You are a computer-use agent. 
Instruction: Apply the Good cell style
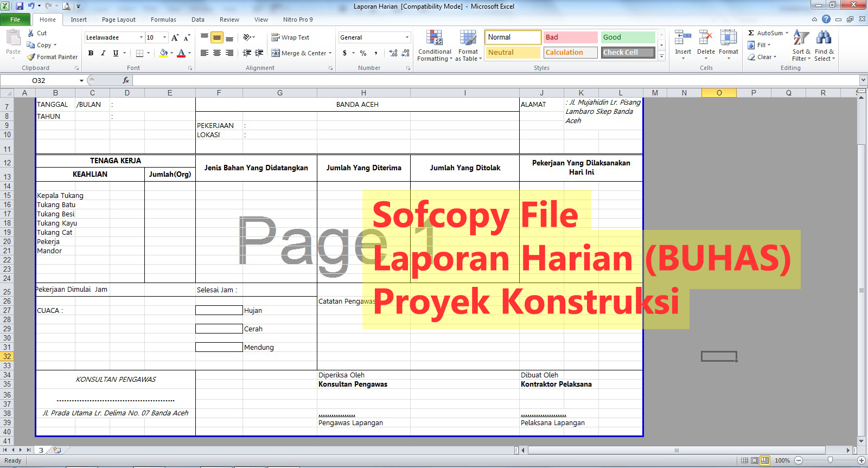click(628, 37)
